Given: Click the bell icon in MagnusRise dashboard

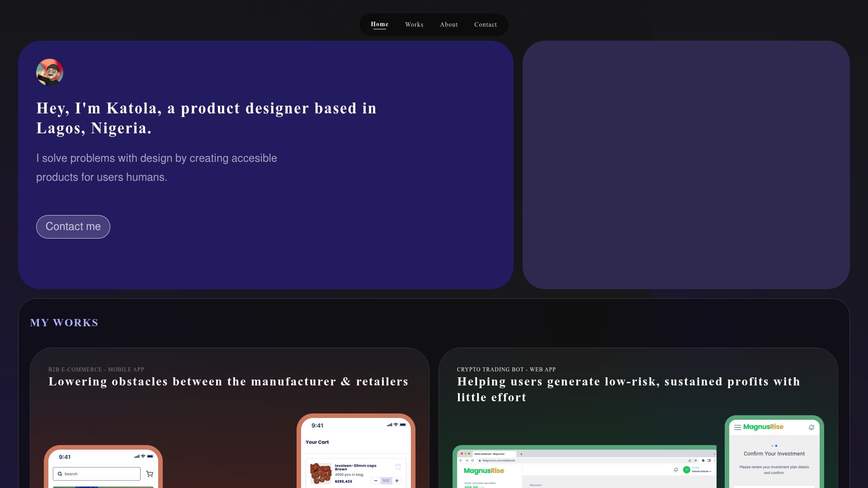Looking at the screenshot, I should pyautogui.click(x=676, y=470).
